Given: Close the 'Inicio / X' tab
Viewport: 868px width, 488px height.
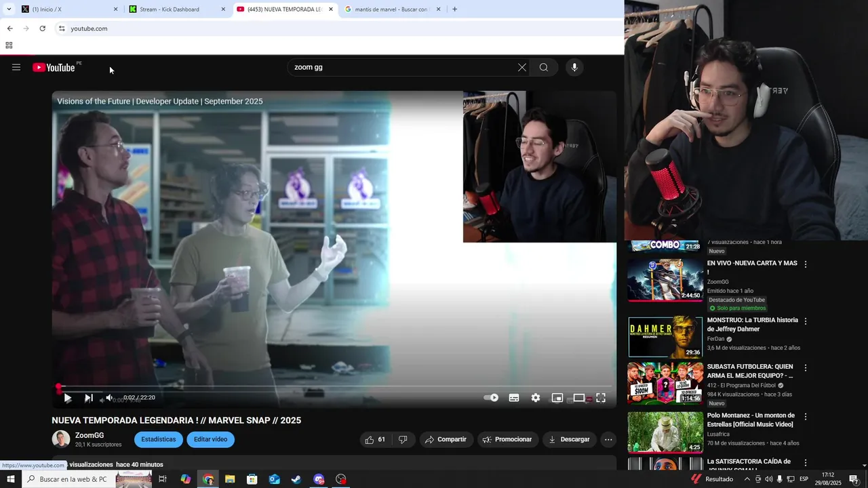Looking at the screenshot, I should coord(115,9).
